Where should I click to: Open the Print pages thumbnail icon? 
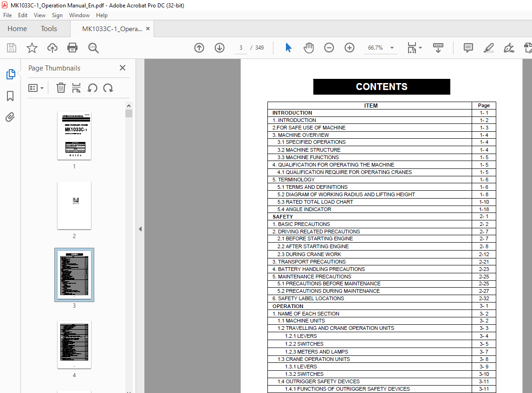tap(76, 88)
